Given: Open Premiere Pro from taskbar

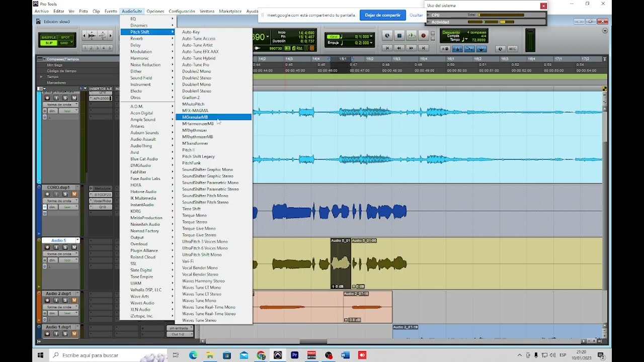Looking at the screenshot, I should [295, 355].
